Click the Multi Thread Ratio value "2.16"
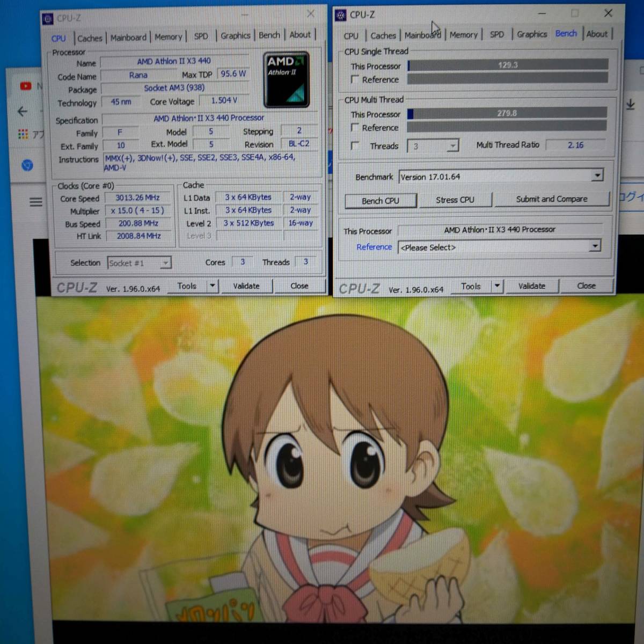 point(575,145)
